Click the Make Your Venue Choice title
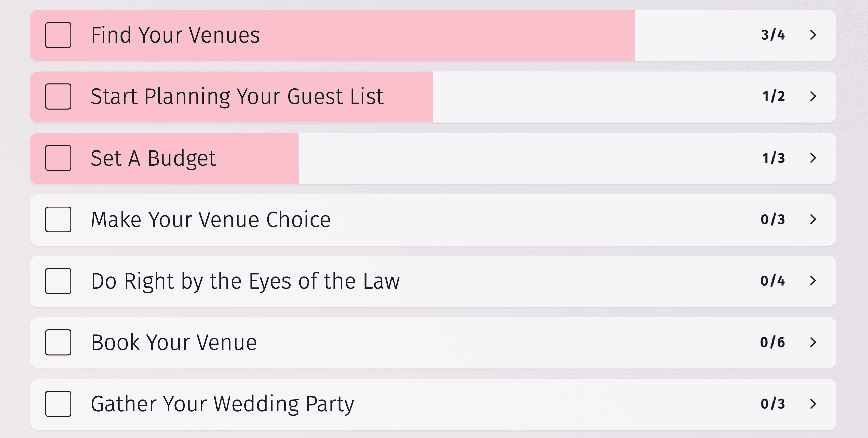868x438 pixels. click(211, 219)
